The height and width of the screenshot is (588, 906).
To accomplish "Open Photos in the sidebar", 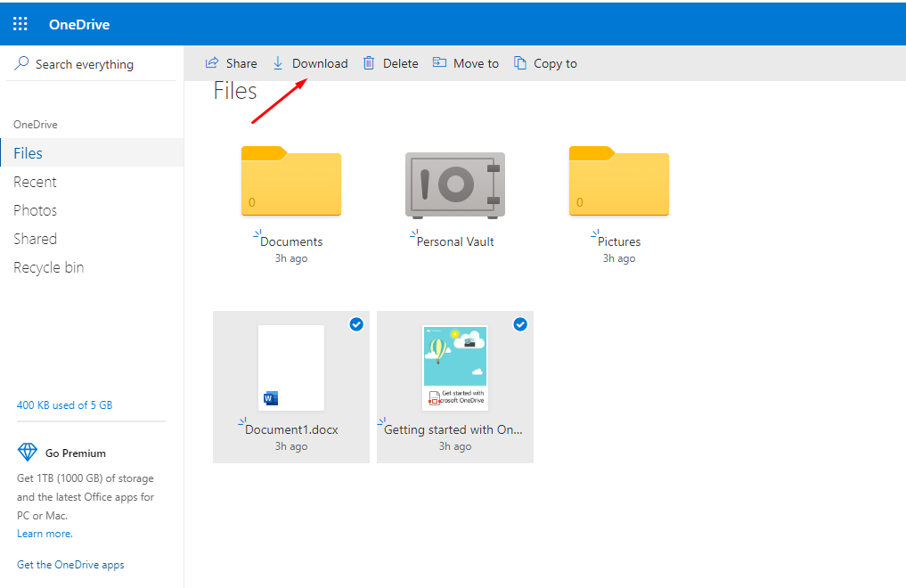I will coord(36,210).
